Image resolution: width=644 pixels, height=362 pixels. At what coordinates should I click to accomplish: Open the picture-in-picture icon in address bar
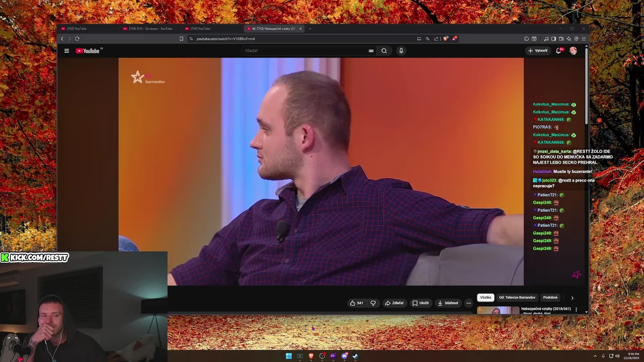click(x=419, y=39)
